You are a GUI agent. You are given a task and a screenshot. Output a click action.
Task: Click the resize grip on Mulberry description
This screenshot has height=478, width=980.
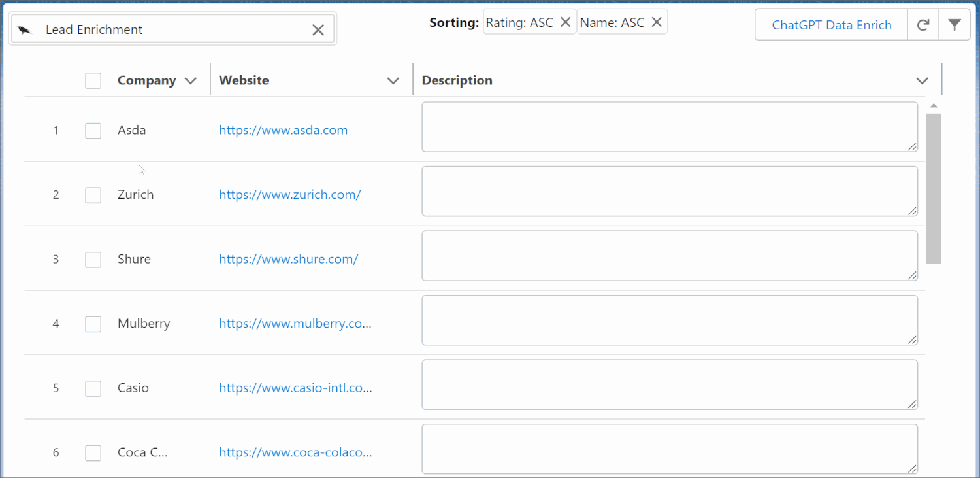pyautogui.click(x=913, y=340)
